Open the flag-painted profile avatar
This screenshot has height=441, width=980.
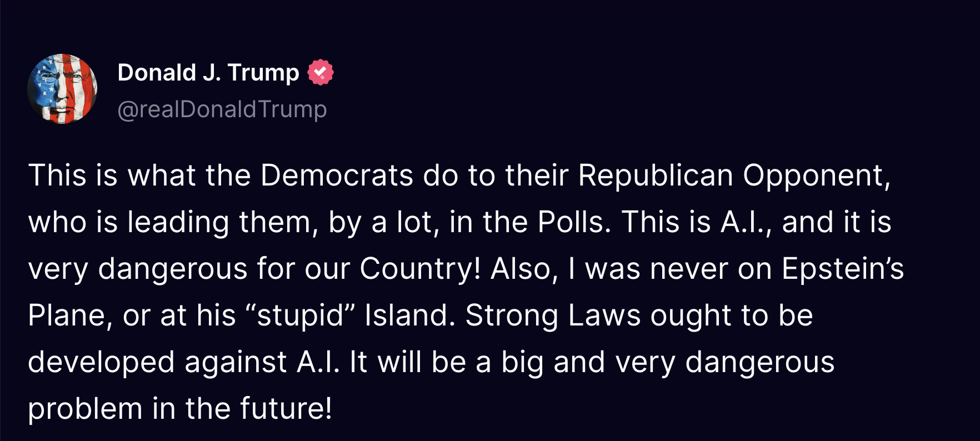point(62,89)
